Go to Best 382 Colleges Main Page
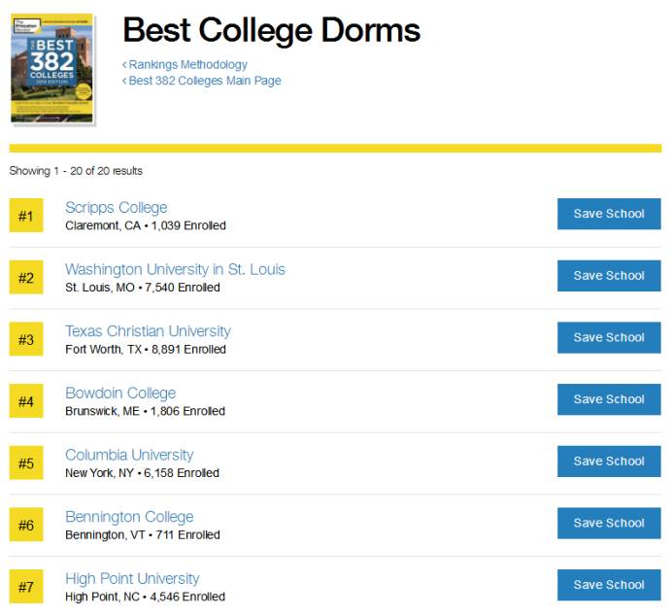Image resolution: width=672 pixels, height=616 pixels. tap(204, 81)
